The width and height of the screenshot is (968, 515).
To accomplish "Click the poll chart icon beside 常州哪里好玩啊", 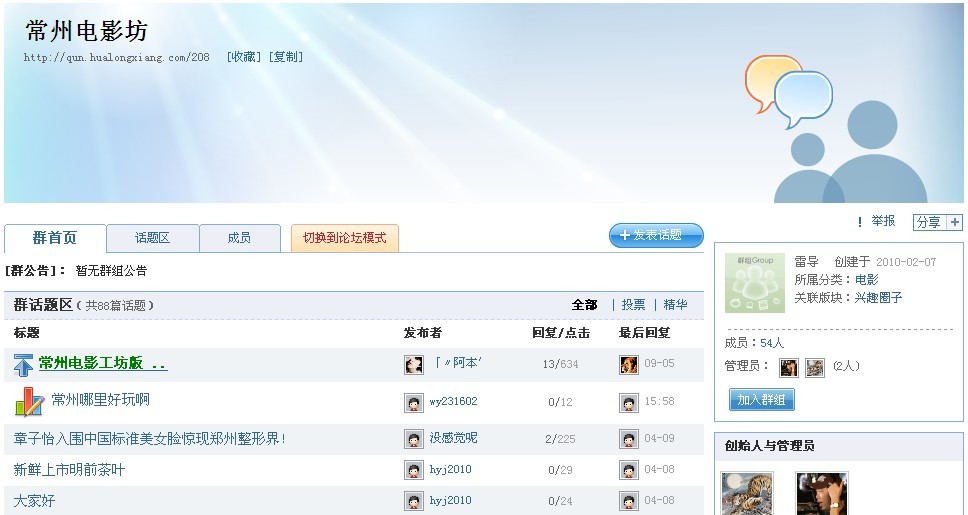I will tap(28, 402).
